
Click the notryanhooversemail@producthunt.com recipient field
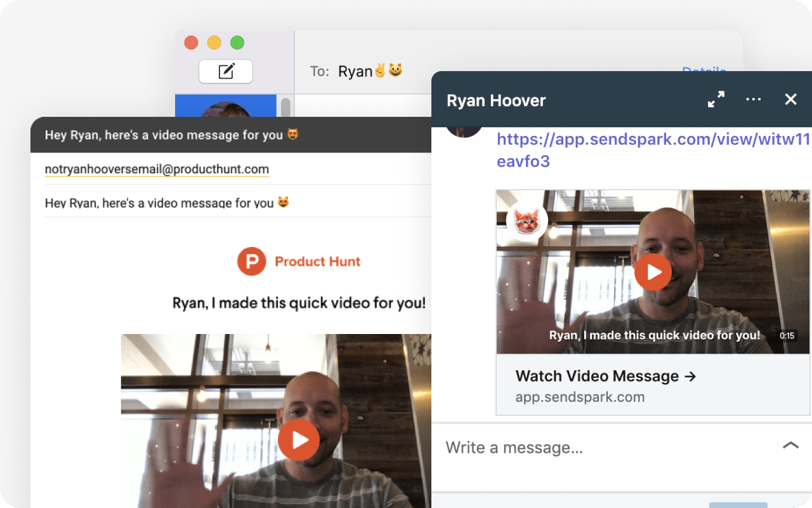pyautogui.click(x=157, y=170)
